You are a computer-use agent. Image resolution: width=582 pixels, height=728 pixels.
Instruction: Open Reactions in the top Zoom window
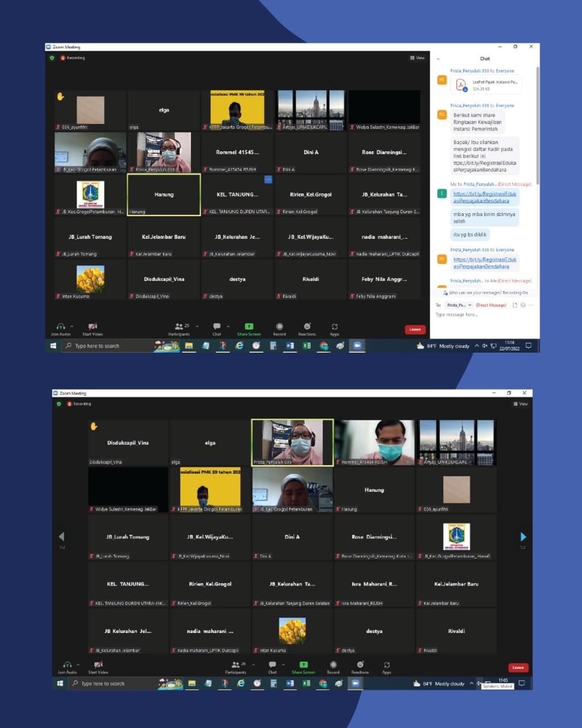coord(307,329)
